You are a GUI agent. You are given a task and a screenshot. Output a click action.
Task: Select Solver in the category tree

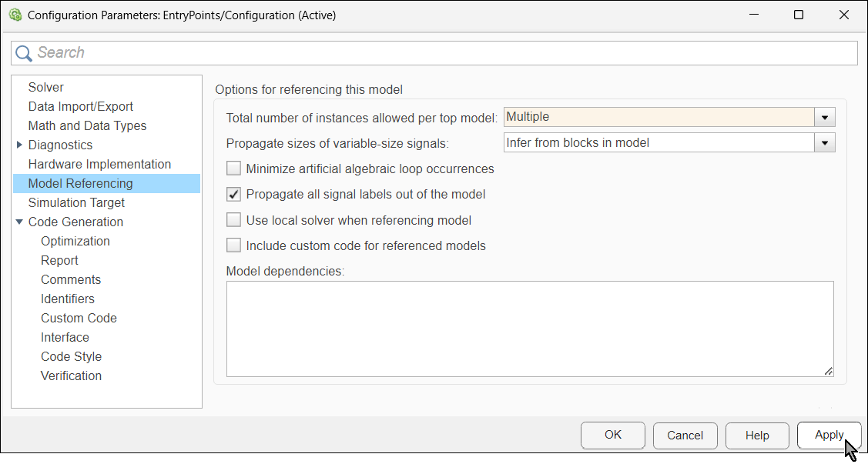click(x=45, y=86)
